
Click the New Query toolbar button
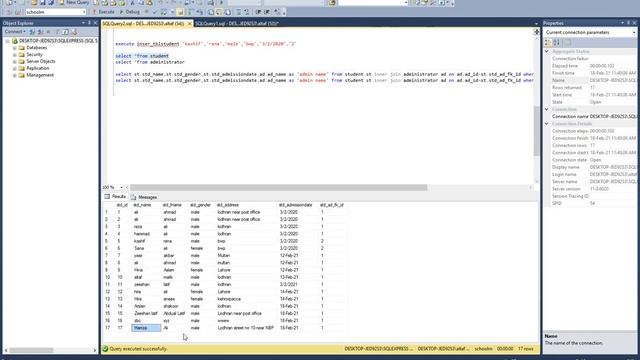(x=74, y=2)
